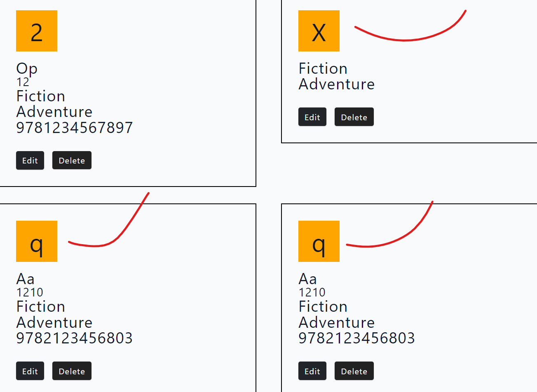Image resolution: width=537 pixels, height=392 pixels.
Task: Select the "q" avatar in the bottom-right card
Action: [x=319, y=241]
